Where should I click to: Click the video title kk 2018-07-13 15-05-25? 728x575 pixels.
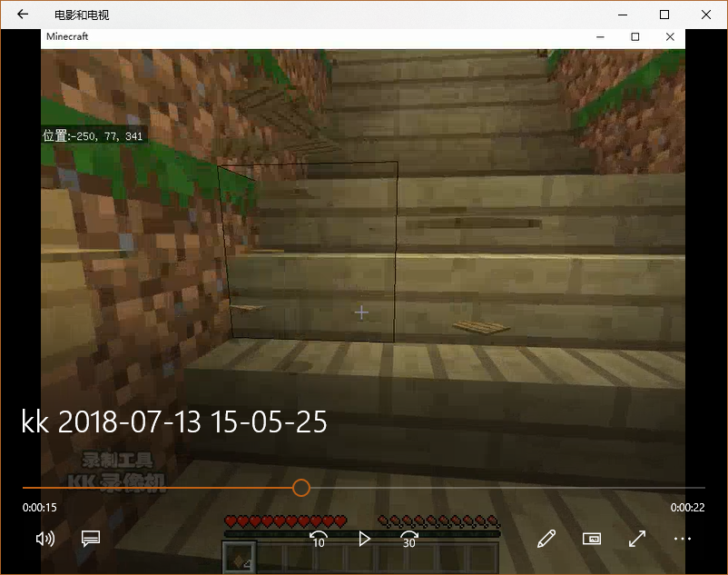(x=174, y=422)
